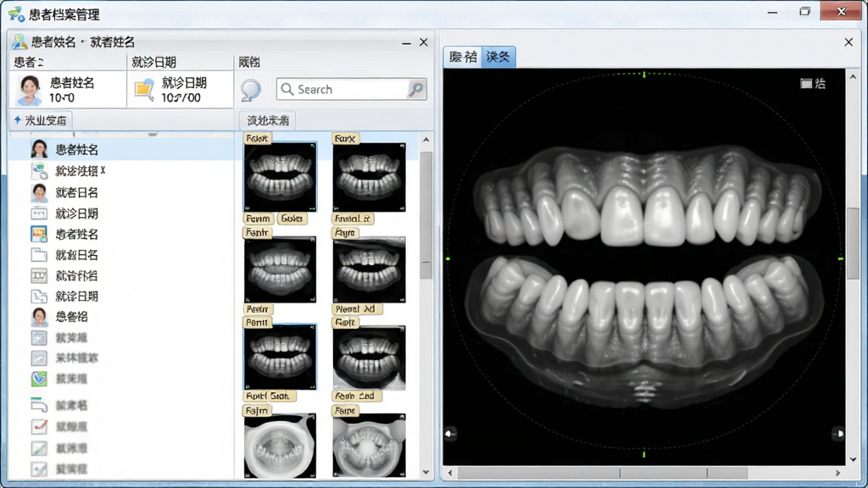868x488 pixels.
Task: Collapse the 求业党面 section with its up arrow
Action: click(x=17, y=120)
